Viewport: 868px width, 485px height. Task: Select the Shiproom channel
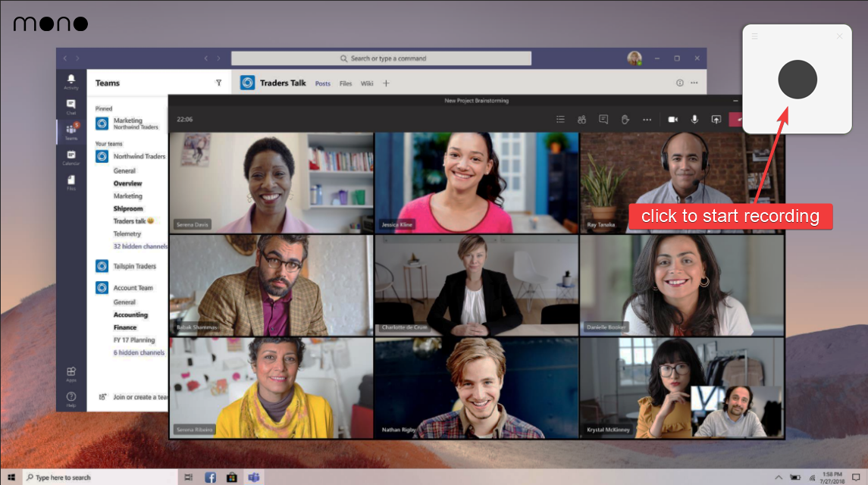(127, 208)
